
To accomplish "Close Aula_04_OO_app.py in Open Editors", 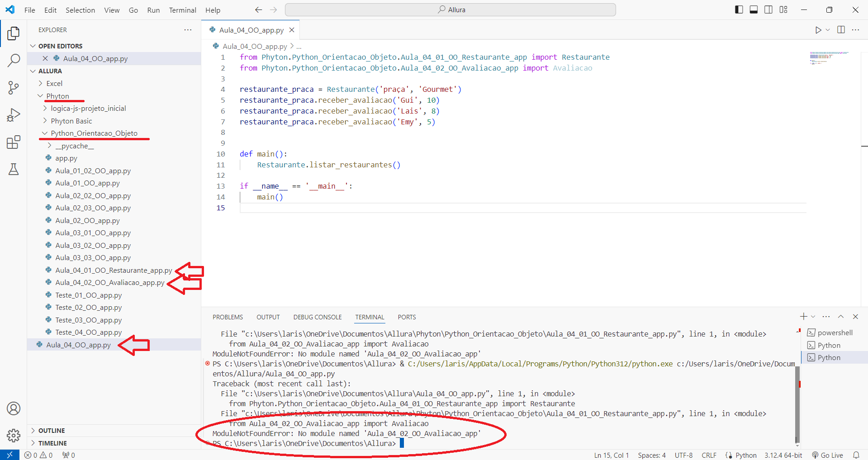I will click(45, 58).
